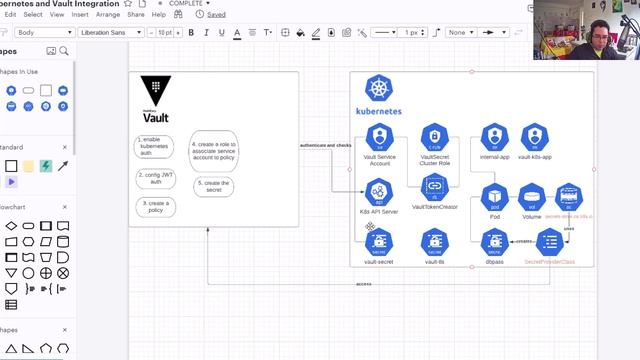Screen dimensions: 640x360
Task: Open the COMPLETE status dropdown
Action: coord(189,3)
